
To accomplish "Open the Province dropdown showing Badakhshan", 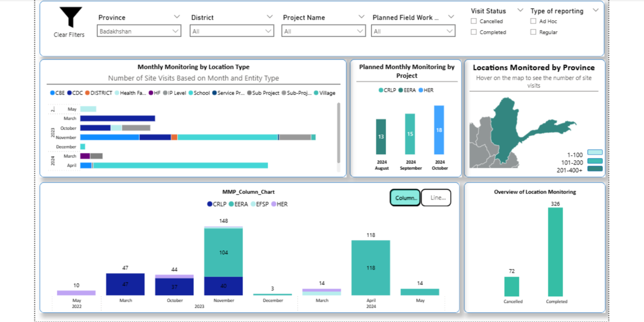I will pyautogui.click(x=139, y=31).
